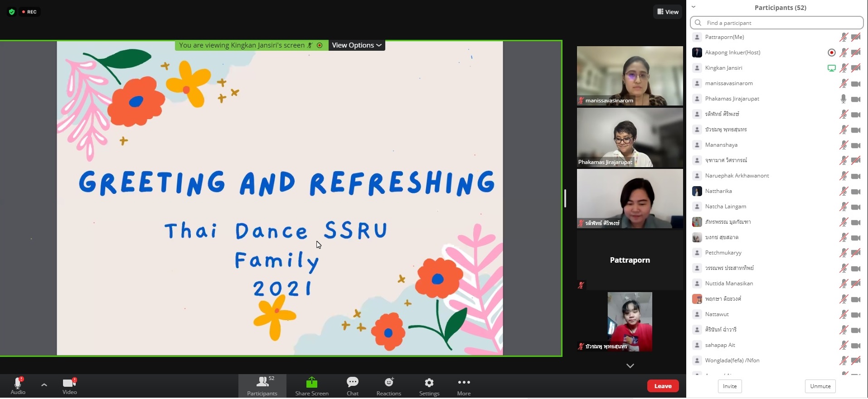868x399 pixels.
Task: Open the View layout menu
Action: point(668,12)
